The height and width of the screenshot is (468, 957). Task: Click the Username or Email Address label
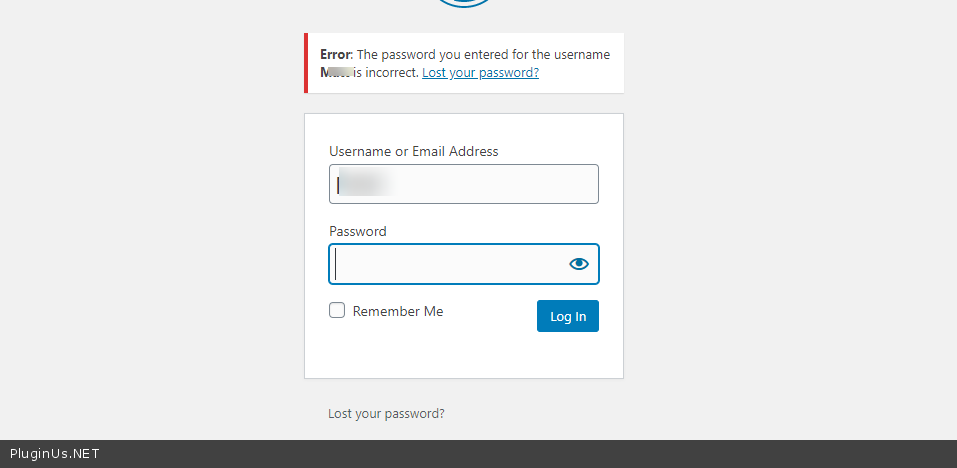click(413, 151)
